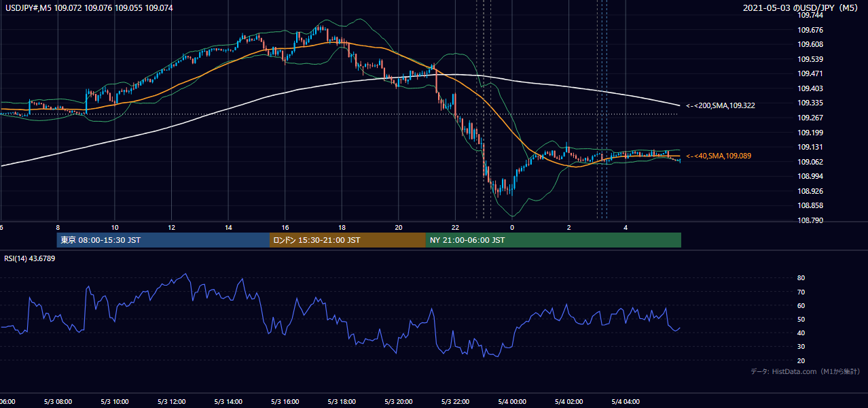Click RSI axis level 20
Viewport: 868px width, 408px height.
[801, 360]
